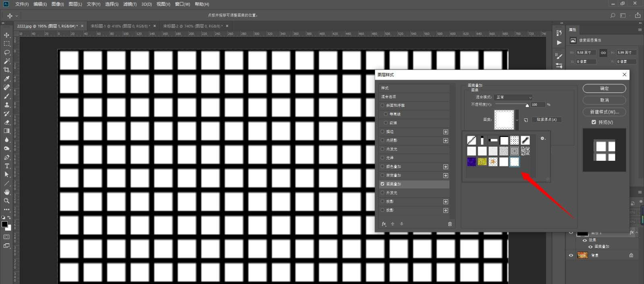The width and height of the screenshot is (644, 284).
Task: Select the Line tool
Action: coord(6,183)
